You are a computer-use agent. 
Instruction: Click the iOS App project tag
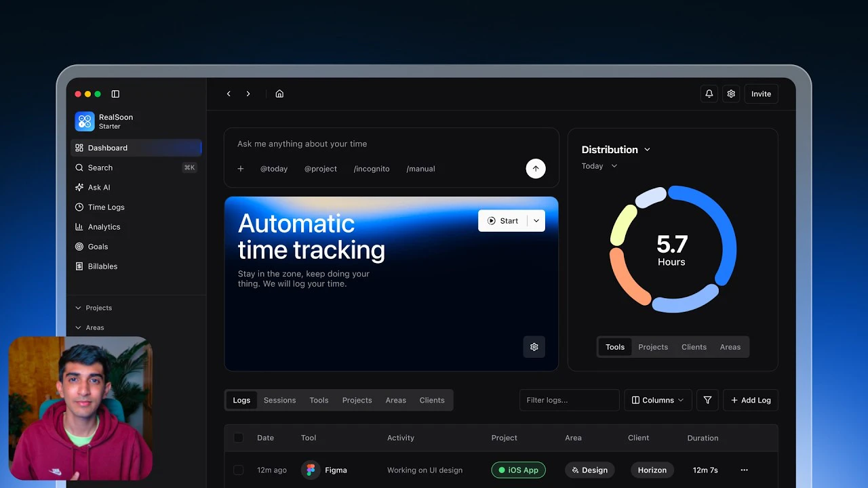pos(519,470)
